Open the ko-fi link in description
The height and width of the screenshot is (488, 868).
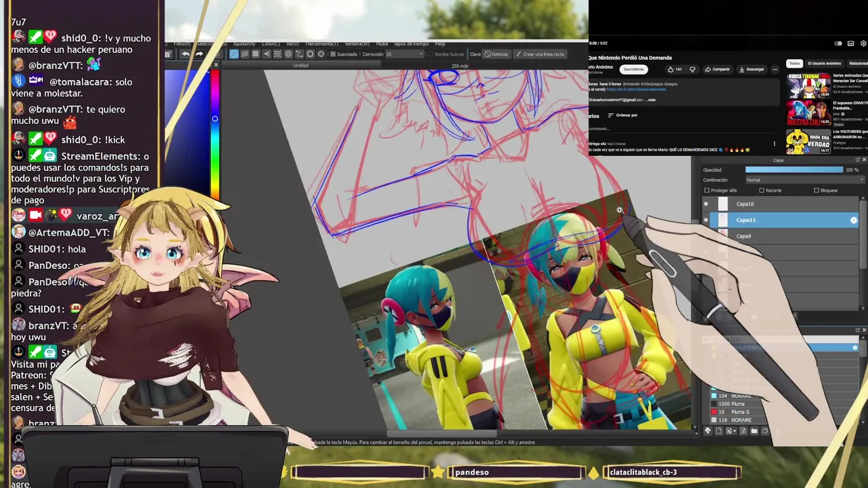click(x=636, y=89)
